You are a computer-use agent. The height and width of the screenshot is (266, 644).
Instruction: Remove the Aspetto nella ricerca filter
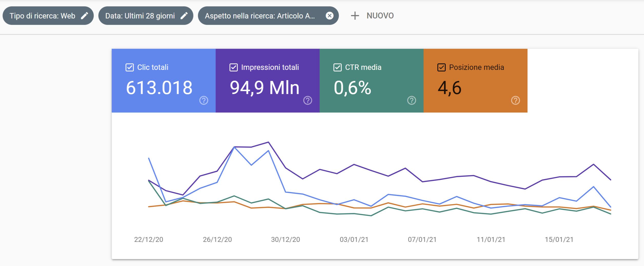pyautogui.click(x=329, y=16)
